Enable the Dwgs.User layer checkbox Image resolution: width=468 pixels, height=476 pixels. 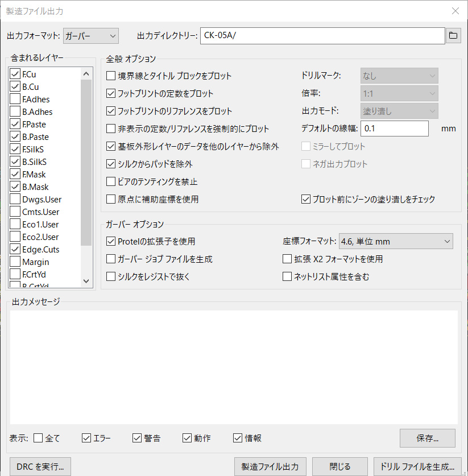point(15,199)
